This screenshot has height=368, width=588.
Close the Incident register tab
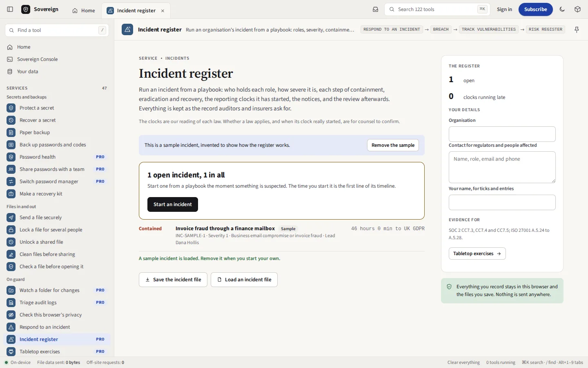[x=163, y=11]
